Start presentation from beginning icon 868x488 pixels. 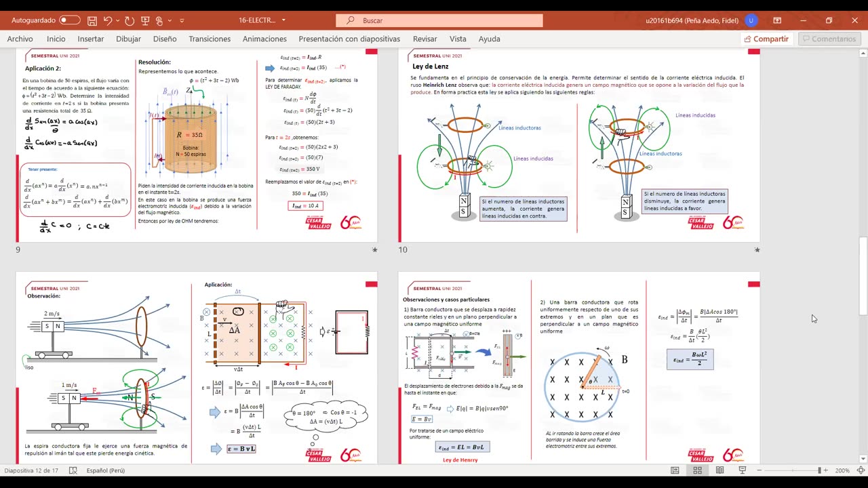point(144,21)
